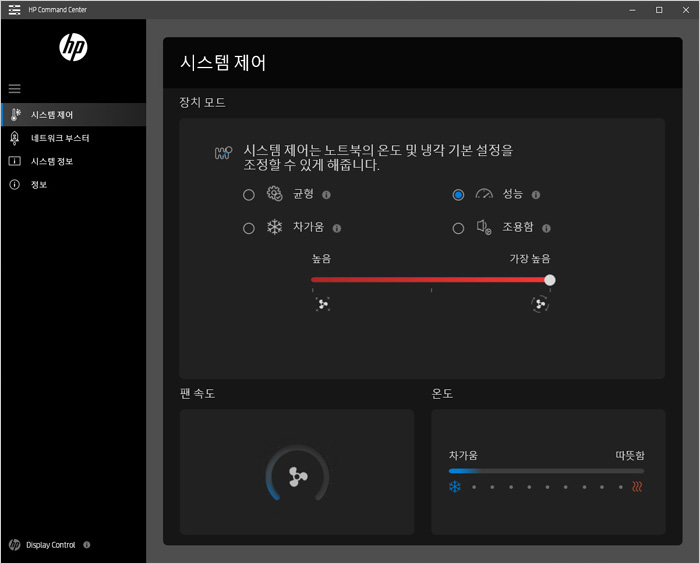Click the fan speed gauge
Image resolution: width=700 pixels, height=564 pixels.
[297, 474]
